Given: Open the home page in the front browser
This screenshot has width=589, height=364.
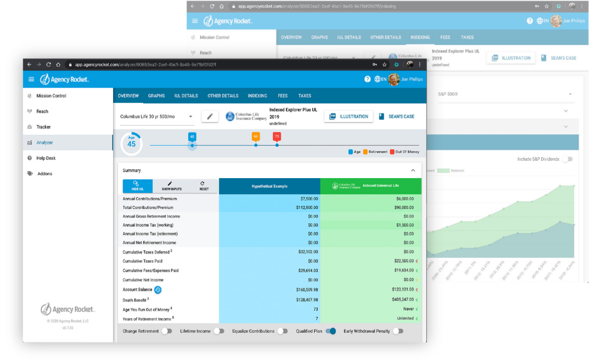Looking at the screenshot, I should [58, 65].
